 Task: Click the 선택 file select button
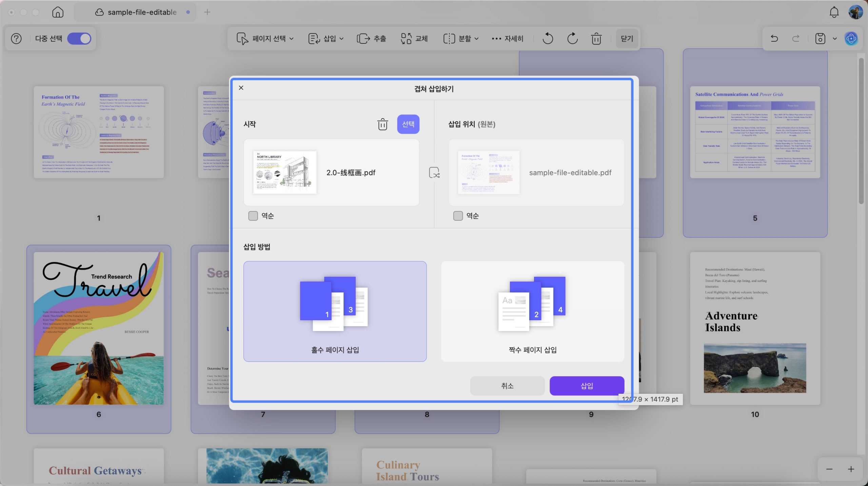408,124
